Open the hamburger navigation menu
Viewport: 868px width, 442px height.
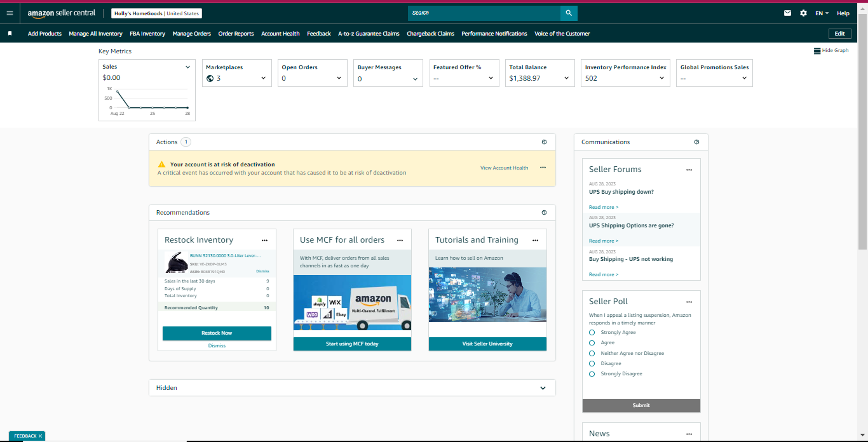10,13
